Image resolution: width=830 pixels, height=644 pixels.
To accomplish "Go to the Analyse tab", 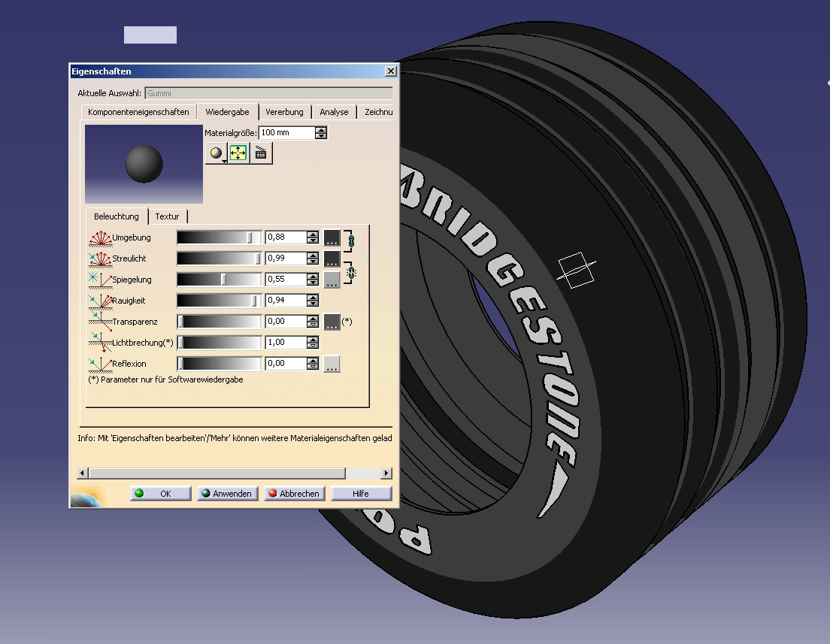I will click(334, 112).
